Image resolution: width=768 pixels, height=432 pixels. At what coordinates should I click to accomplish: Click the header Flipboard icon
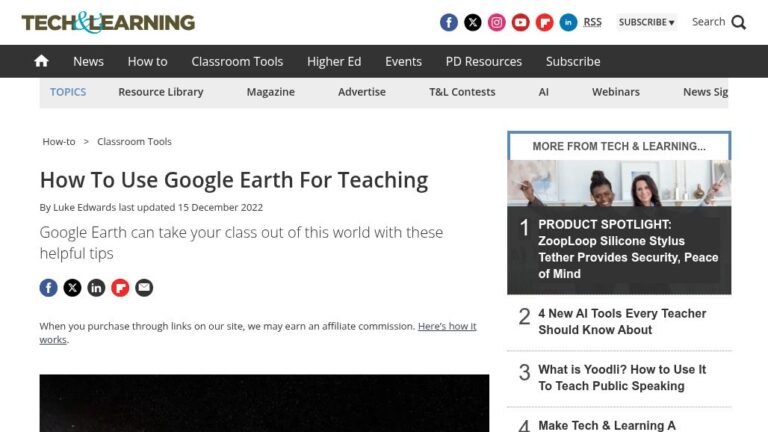545,22
